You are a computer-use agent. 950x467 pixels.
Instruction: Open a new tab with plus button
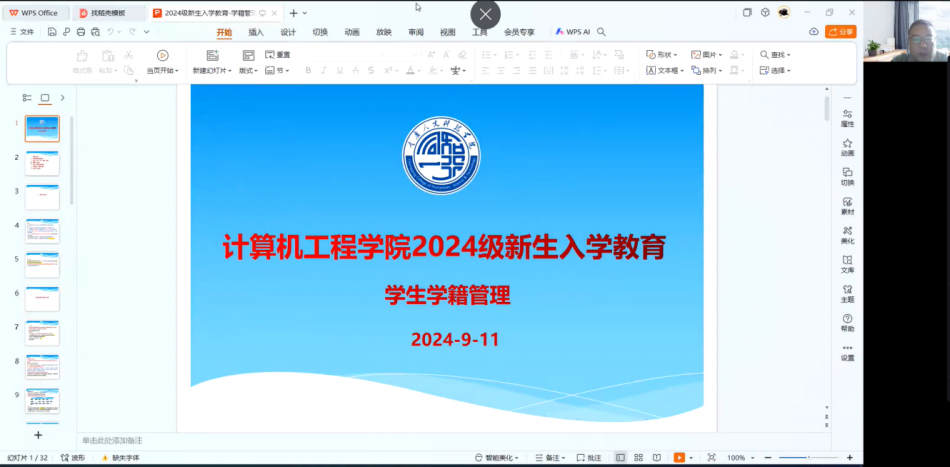tap(293, 13)
